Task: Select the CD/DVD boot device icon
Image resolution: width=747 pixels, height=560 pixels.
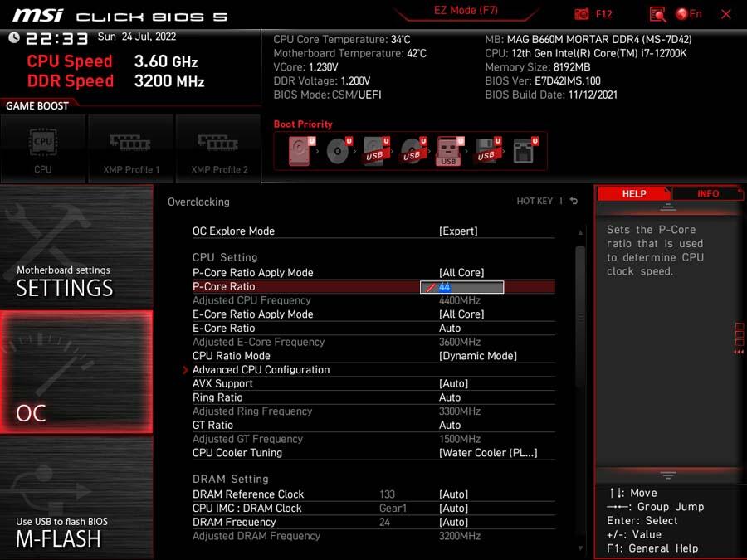Action: point(339,150)
